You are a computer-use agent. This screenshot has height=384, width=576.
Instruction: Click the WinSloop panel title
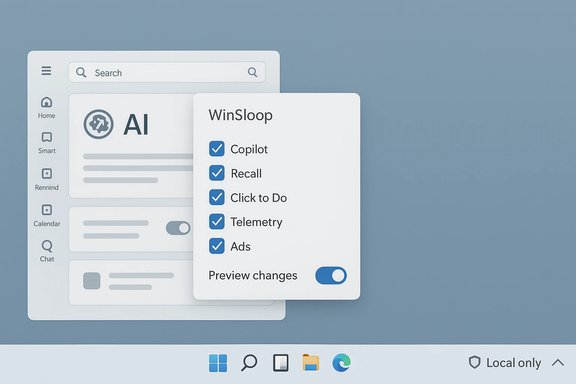(241, 115)
